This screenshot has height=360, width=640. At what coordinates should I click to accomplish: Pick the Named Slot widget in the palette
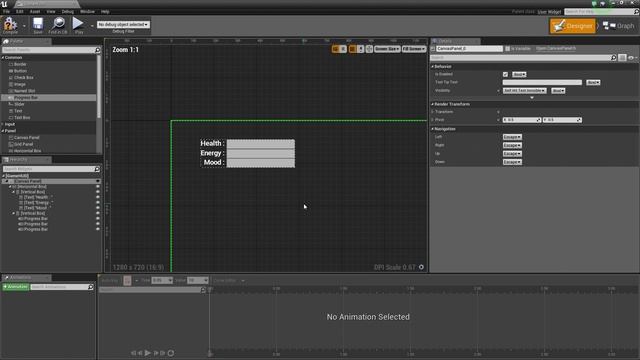[24, 91]
